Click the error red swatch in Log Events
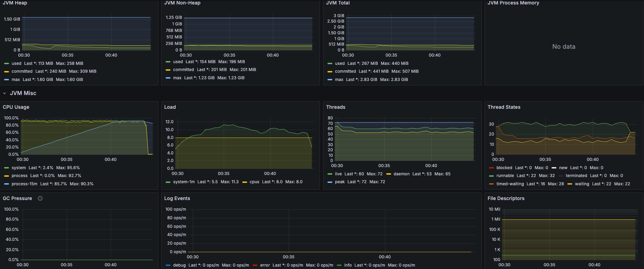This screenshot has height=269, width=644. click(255, 265)
